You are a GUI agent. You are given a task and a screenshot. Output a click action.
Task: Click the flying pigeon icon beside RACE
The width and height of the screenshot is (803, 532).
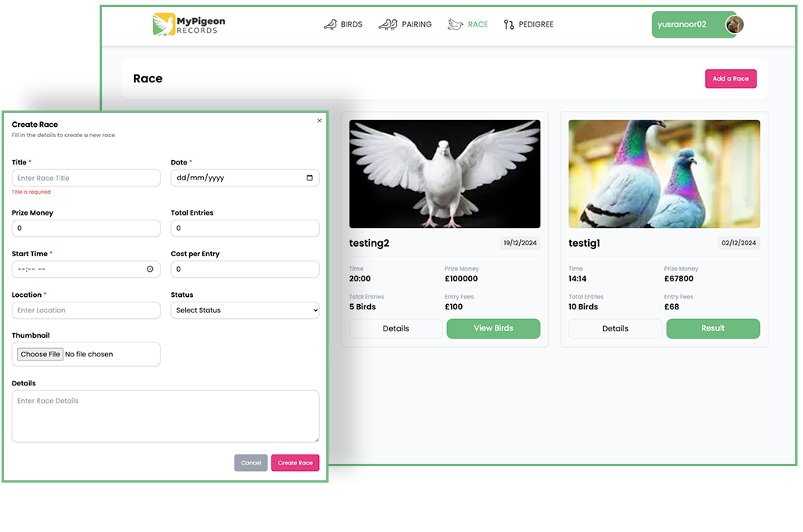point(455,24)
